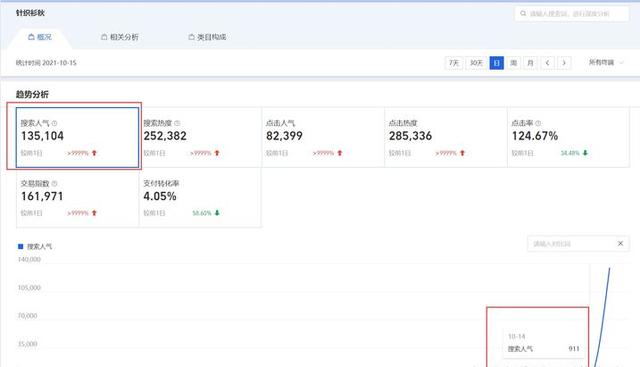Screen dimensions: 640x367
Task: Select the 搜索人气 metric card
Action: [x=78, y=137]
